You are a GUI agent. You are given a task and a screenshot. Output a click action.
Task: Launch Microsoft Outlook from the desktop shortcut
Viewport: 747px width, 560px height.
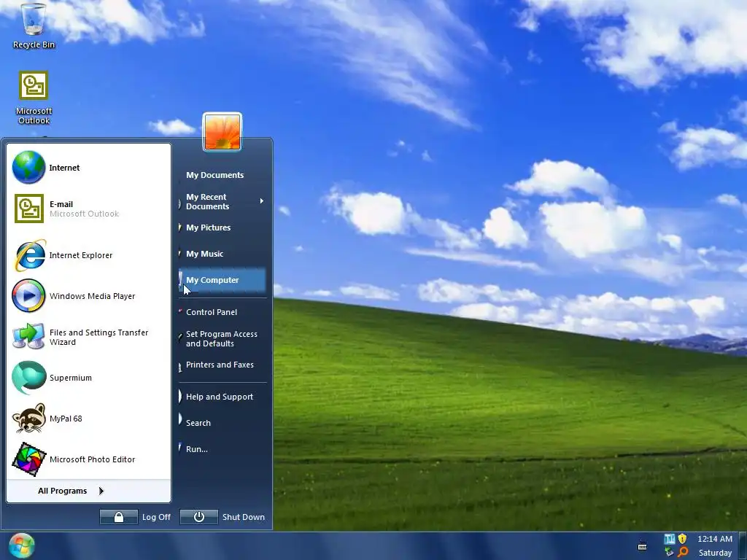pyautogui.click(x=34, y=98)
